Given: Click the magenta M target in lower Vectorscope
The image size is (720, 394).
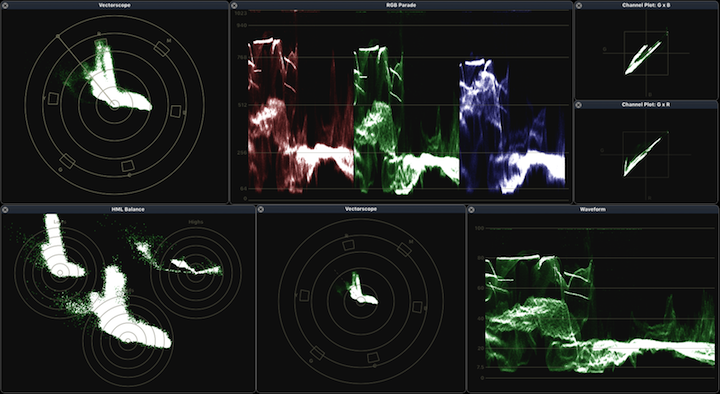Looking at the screenshot, I should pos(404,250).
